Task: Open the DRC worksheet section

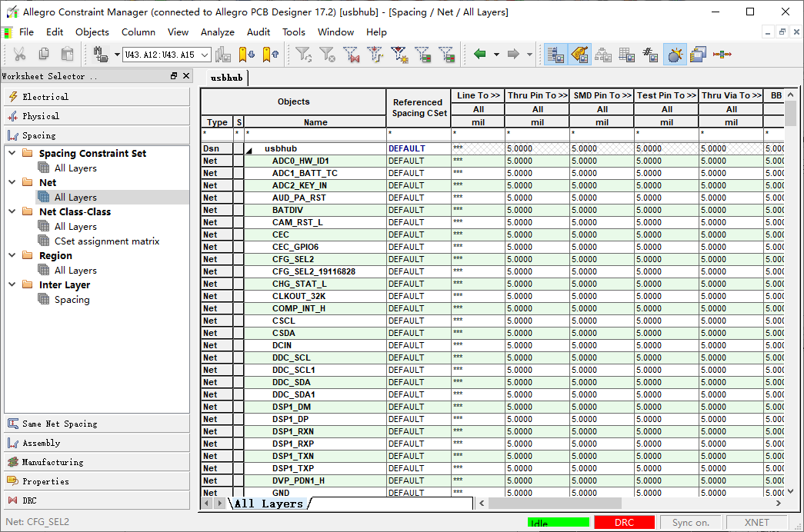Action: 97,500
